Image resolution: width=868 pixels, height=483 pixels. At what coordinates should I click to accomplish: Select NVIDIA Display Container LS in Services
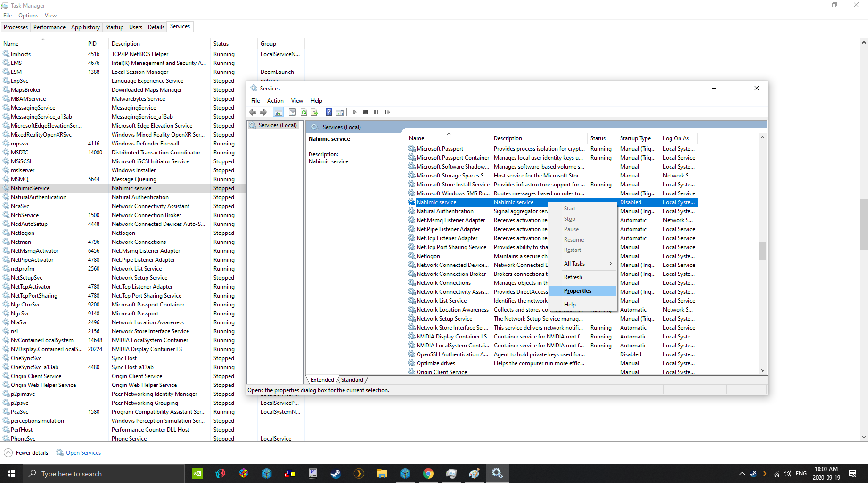pyautogui.click(x=552, y=337)
